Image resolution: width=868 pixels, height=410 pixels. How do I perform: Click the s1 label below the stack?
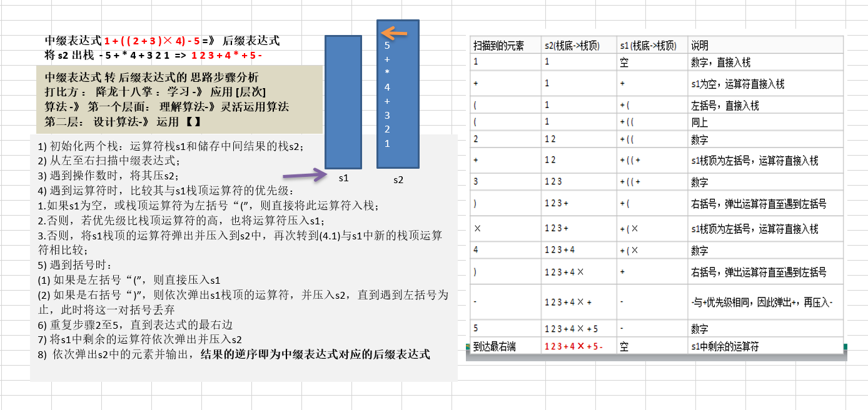[343, 178]
